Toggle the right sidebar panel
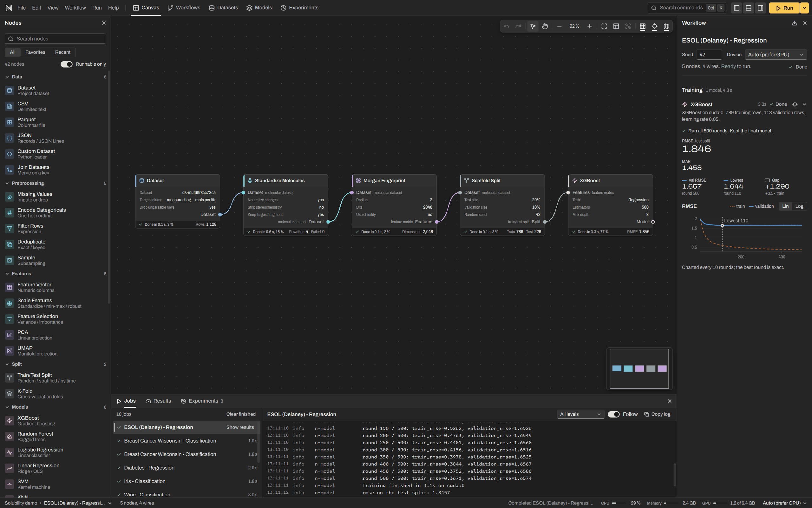The width and height of the screenshot is (812, 508). (x=761, y=8)
